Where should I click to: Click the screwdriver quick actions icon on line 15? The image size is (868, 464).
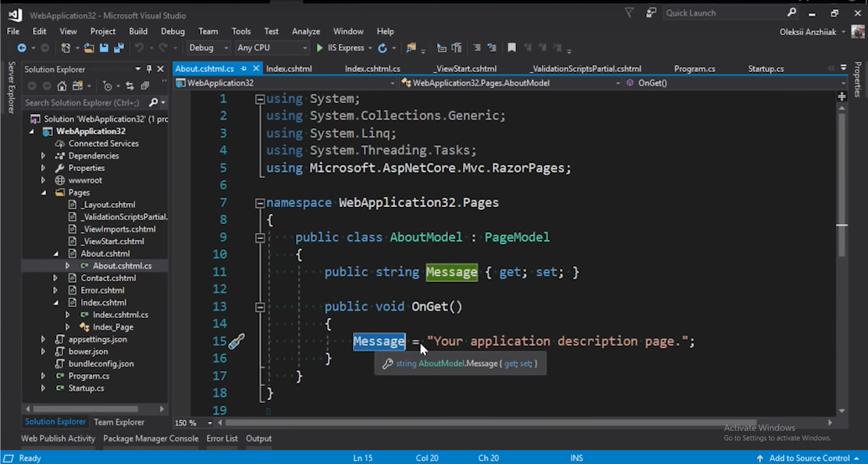pyautogui.click(x=237, y=341)
